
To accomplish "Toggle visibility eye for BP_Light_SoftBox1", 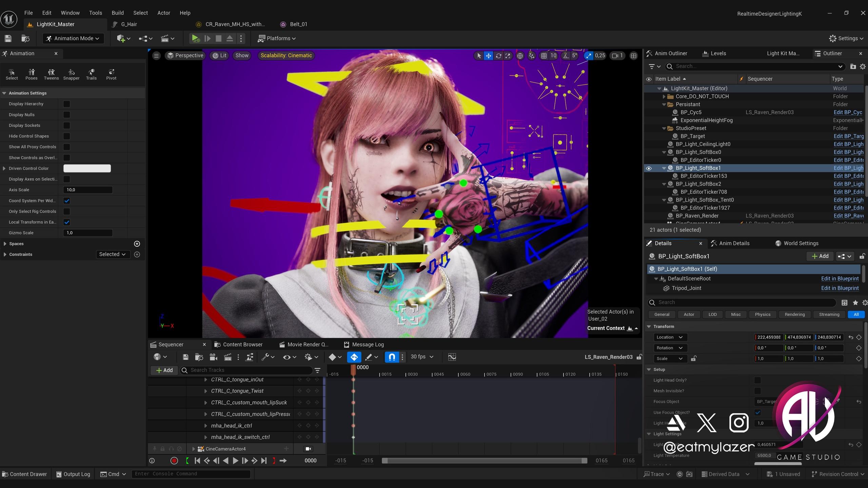I will (x=649, y=168).
